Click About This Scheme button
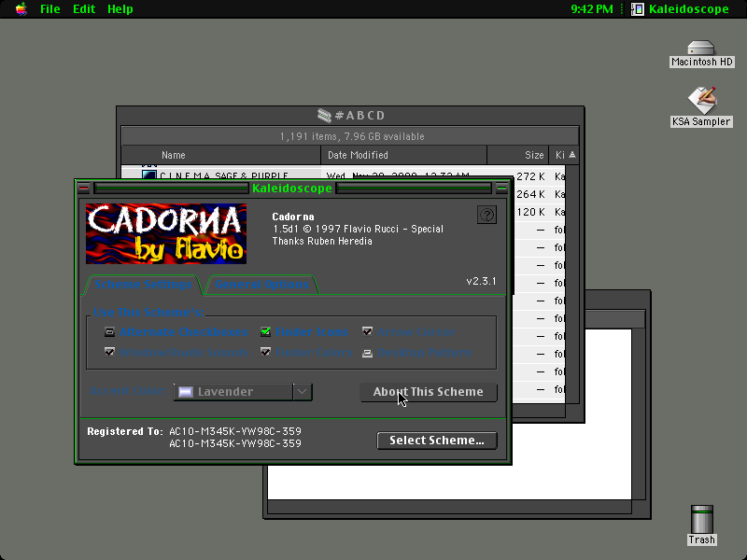The width and height of the screenshot is (747, 560). 429,392
